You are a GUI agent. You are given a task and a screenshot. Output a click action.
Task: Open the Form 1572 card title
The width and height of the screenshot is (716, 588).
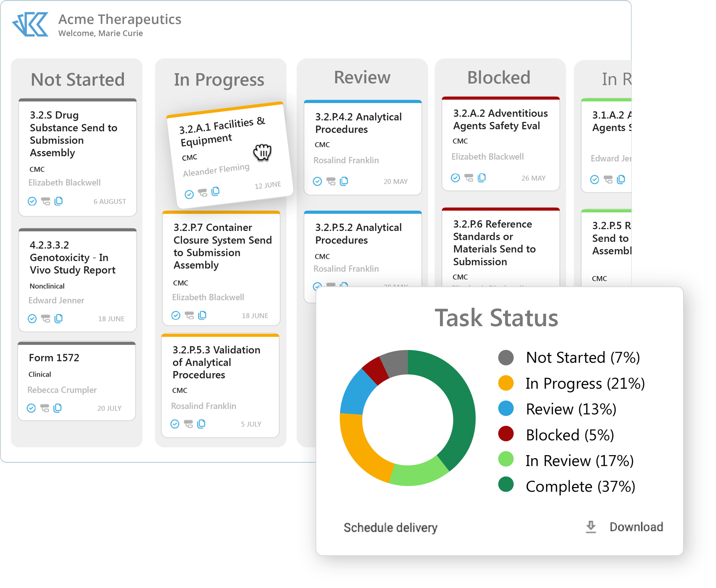[54, 357]
